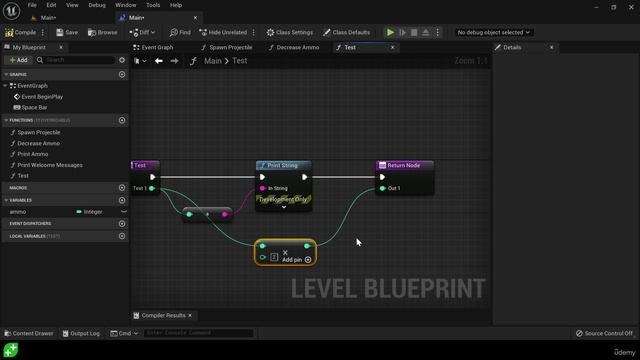Image resolution: width=640 pixels, height=360 pixels.
Task: Start Play in editor
Action: tap(390, 32)
